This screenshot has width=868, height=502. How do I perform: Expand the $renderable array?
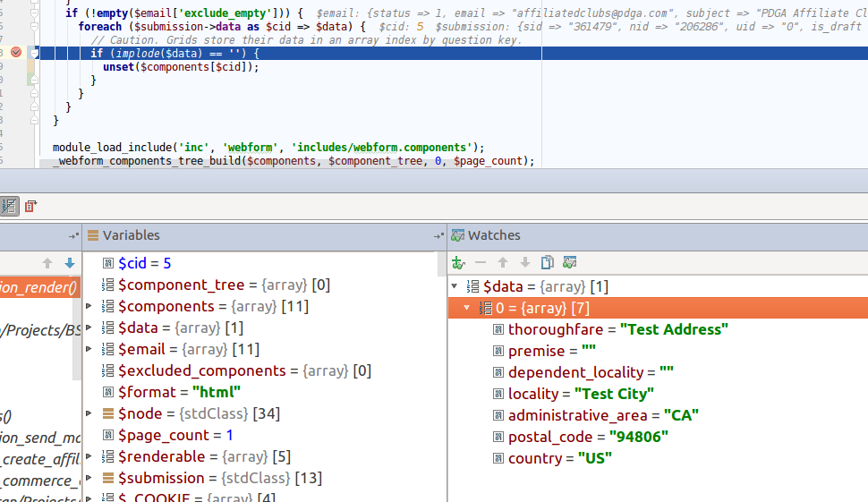pyautogui.click(x=89, y=456)
